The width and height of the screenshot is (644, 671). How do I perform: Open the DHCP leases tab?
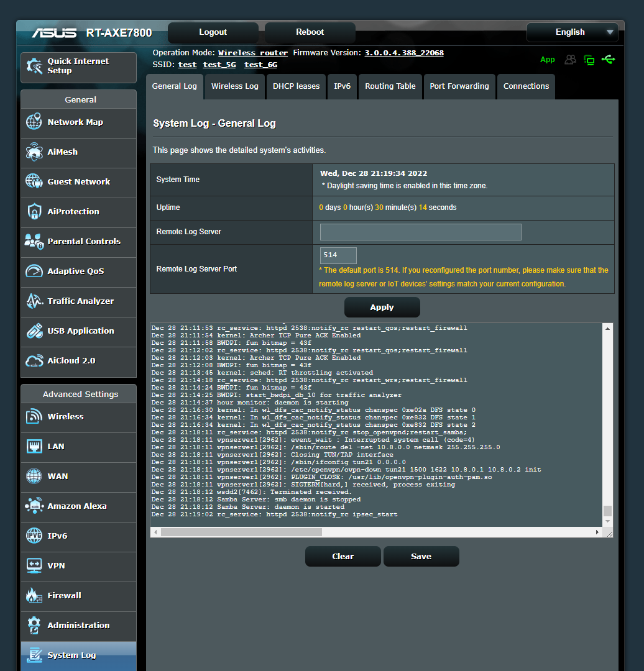tap(297, 86)
